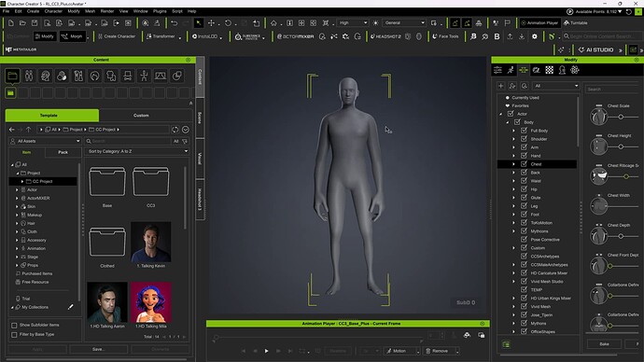
Task: Open the Scene side tab
Action: pyautogui.click(x=200, y=118)
